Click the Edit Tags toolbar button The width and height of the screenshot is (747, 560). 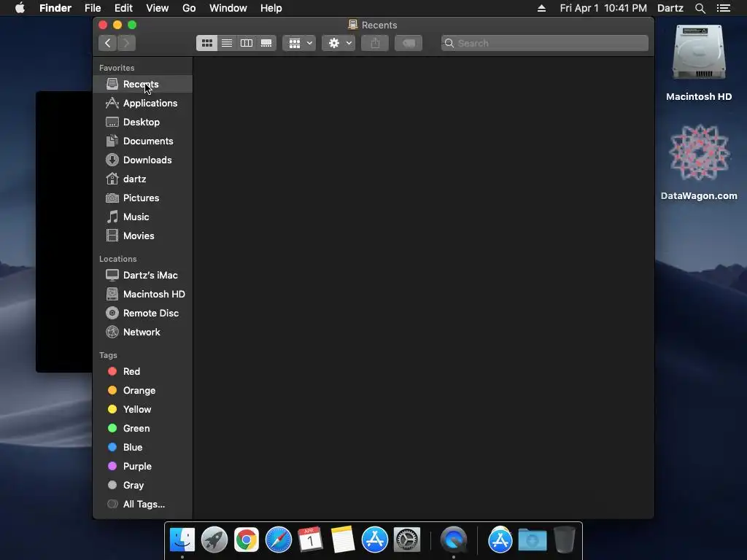tap(409, 43)
